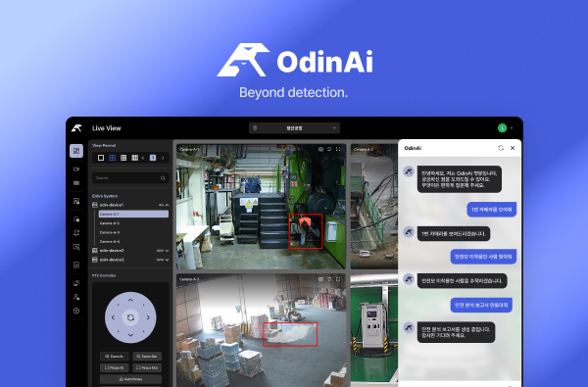Collapse the odin-device1 tree node
The width and height of the screenshot is (588, 387).
pyautogui.click(x=167, y=205)
